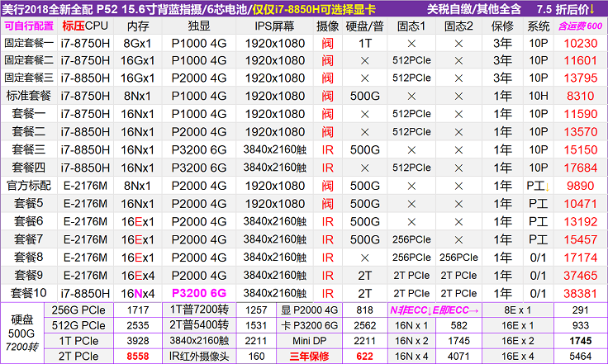Click the N非ECC E即ECC note cell
The width and height of the screenshot is (608, 364).
coord(433,310)
